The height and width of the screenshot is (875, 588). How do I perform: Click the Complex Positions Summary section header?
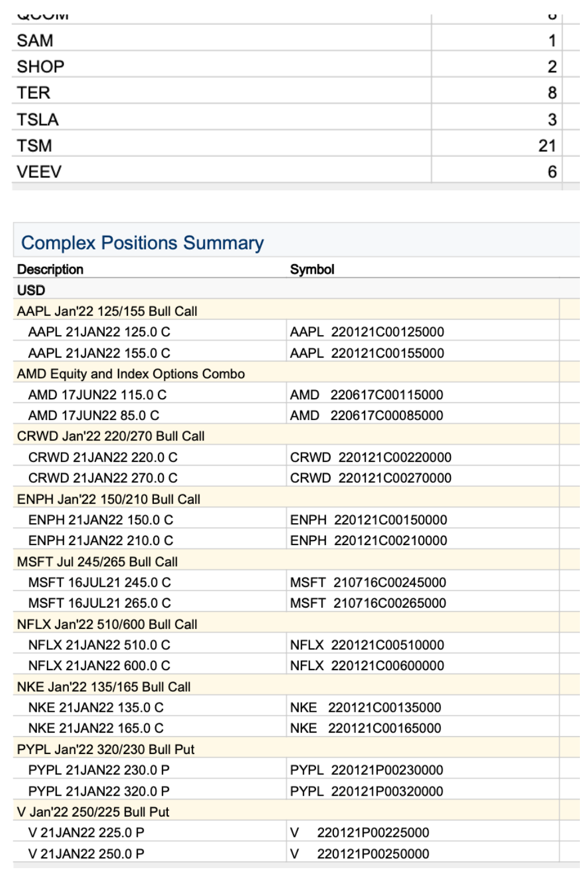pos(142,243)
